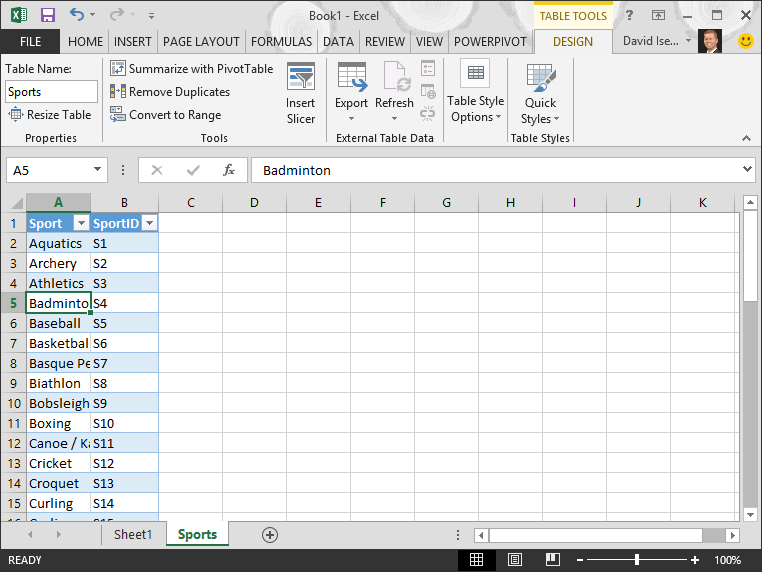This screenshot has width=762, height=572.
Task: Switch to the Sheet1 worksheet tab
Action: pos(133,535)
